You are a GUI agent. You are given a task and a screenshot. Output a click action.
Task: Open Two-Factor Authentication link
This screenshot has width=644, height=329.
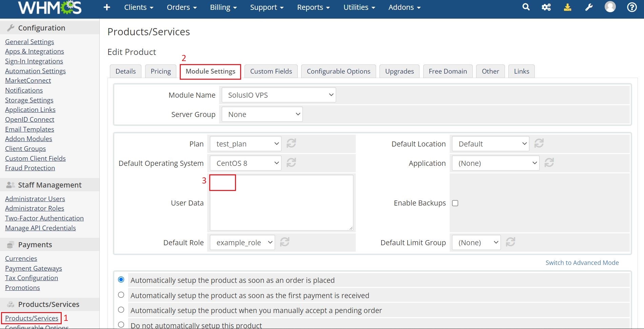tap(44, 218)
